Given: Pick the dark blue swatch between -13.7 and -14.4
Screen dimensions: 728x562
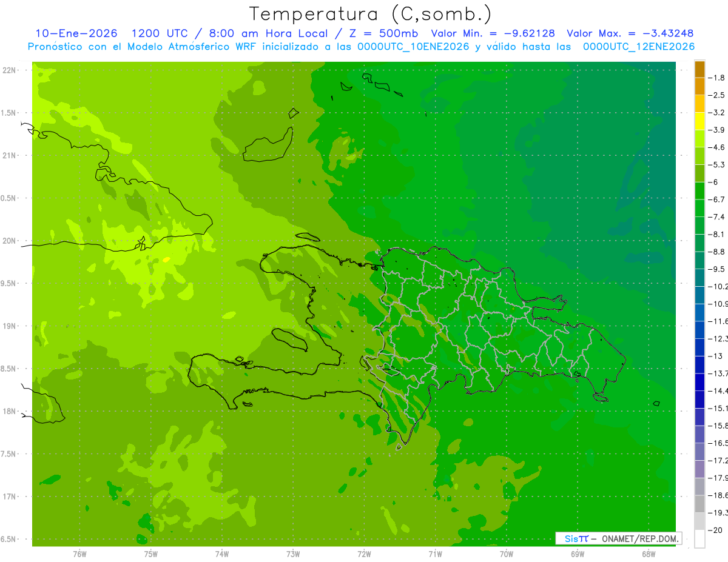Looking at the screenshot, I should coord(699,382).
